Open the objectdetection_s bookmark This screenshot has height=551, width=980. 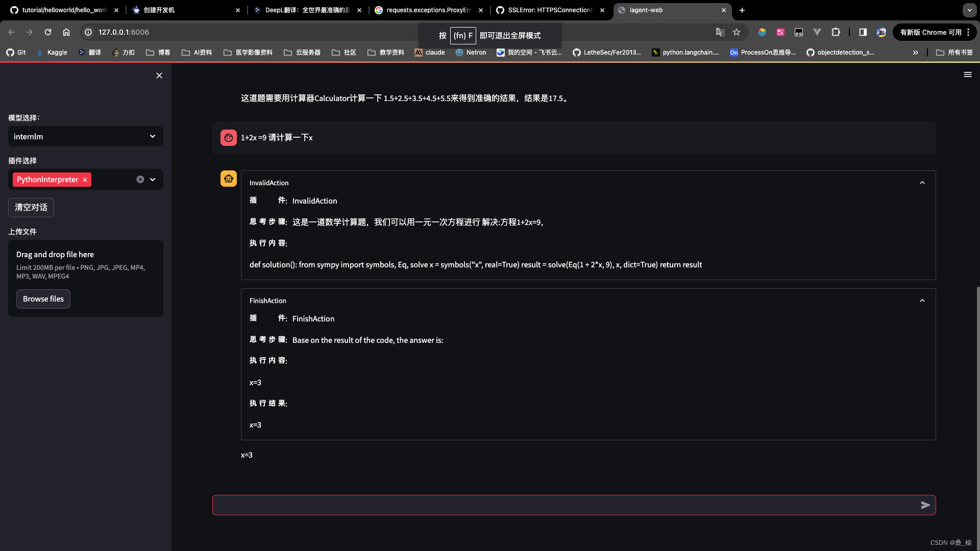(x=841, y=53)
